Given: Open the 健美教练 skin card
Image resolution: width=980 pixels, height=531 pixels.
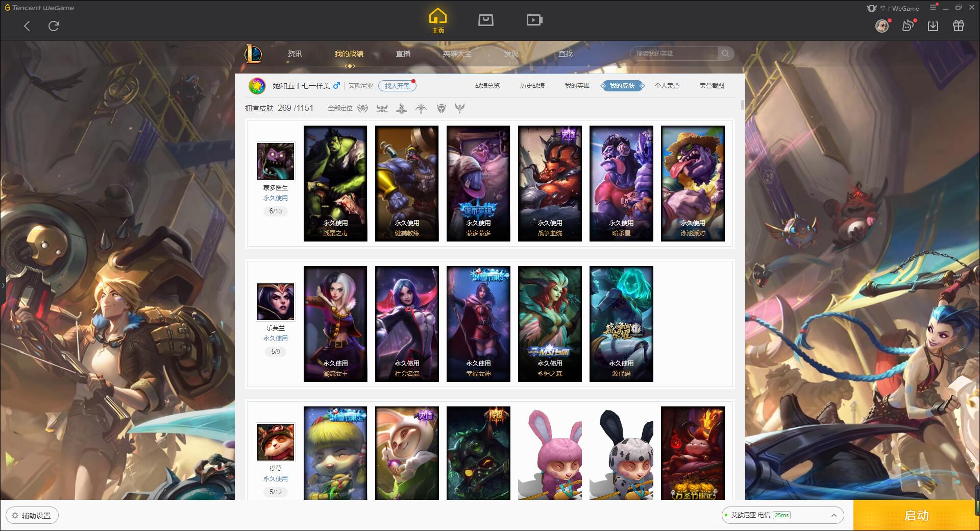Looking at the screenshot, I should pyautogui.click(x=407, y=183).
